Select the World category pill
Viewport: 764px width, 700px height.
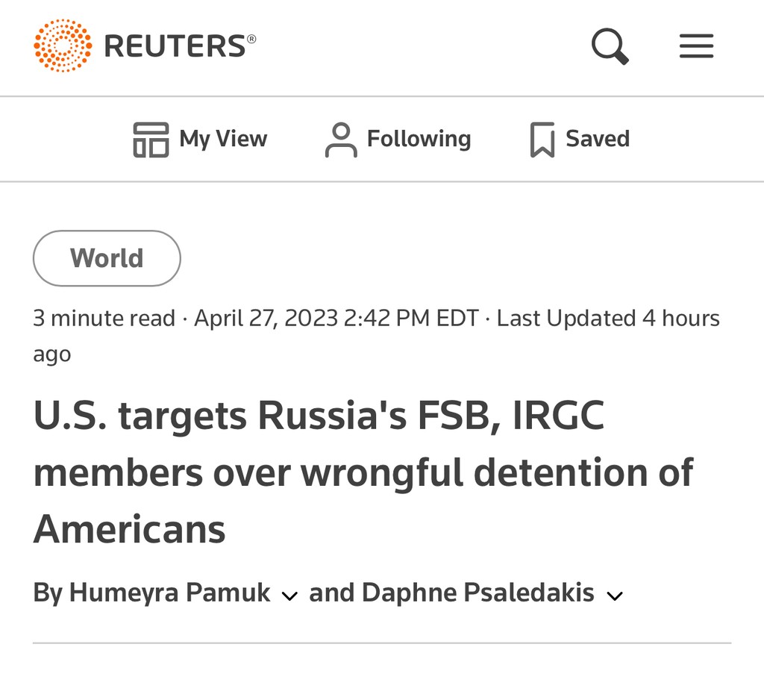[107, 258]
